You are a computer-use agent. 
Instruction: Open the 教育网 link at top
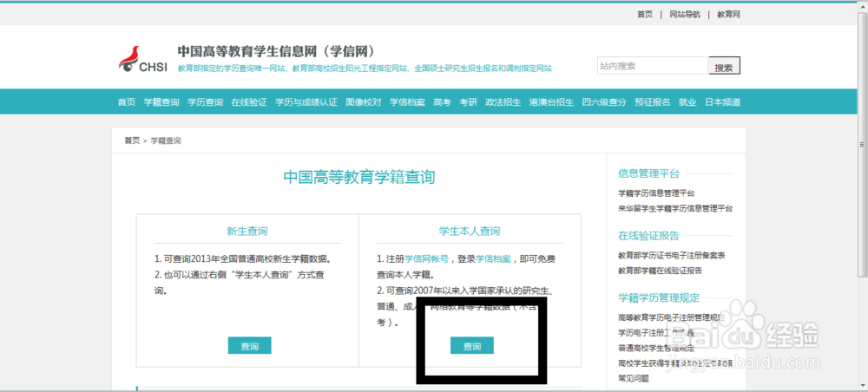pyautogui.click(x=728, y=15)
